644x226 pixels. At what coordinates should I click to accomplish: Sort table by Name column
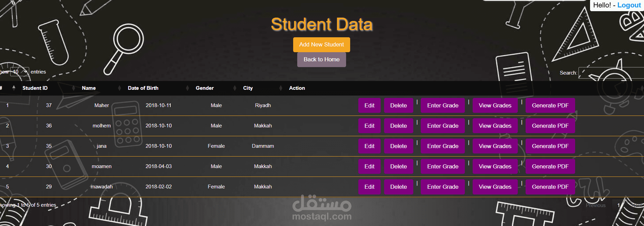point(101,88)
